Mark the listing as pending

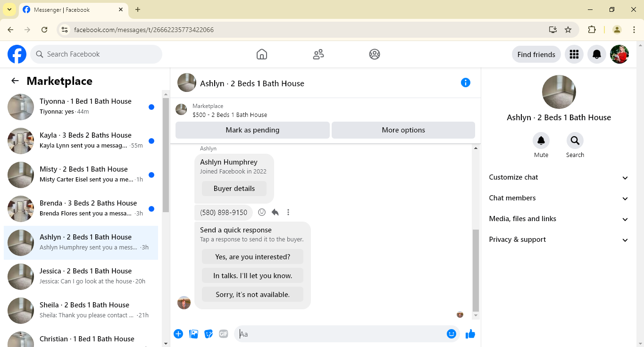(x=252, y=130)
